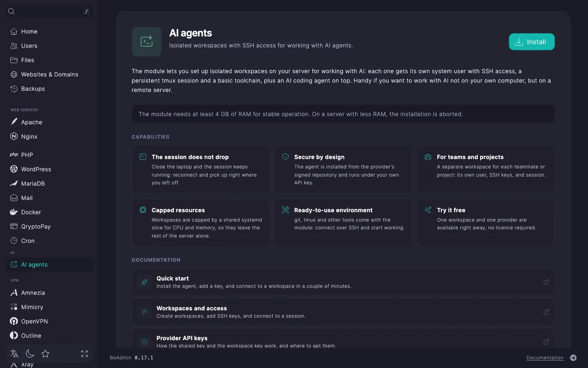This screenshot has height=368, width=588.
Task: Toggle dark mode moon icon
Action: pyautogui.click(x=30, y=354)
